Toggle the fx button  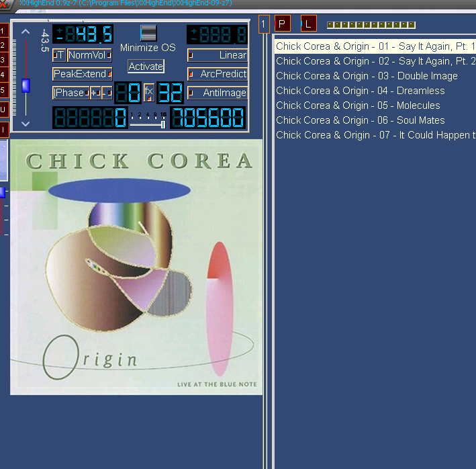coord(149,93)
